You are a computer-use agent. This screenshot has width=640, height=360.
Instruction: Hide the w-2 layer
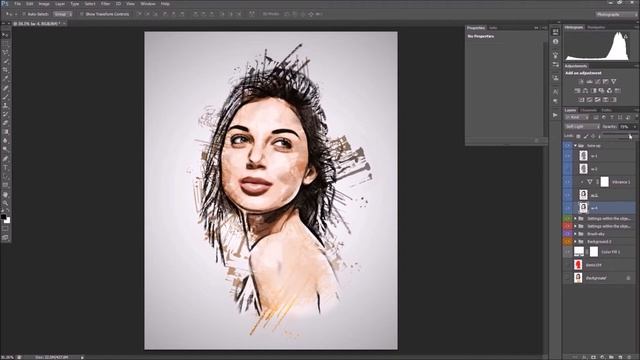(x=567, y=169)
